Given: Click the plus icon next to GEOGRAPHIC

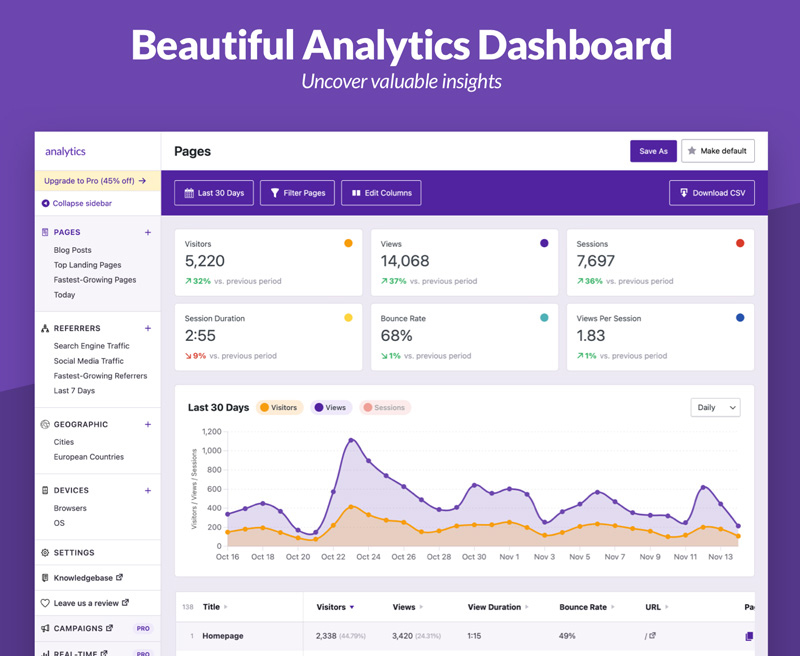Looking at the screenshot, I should (x=148, y=424).
